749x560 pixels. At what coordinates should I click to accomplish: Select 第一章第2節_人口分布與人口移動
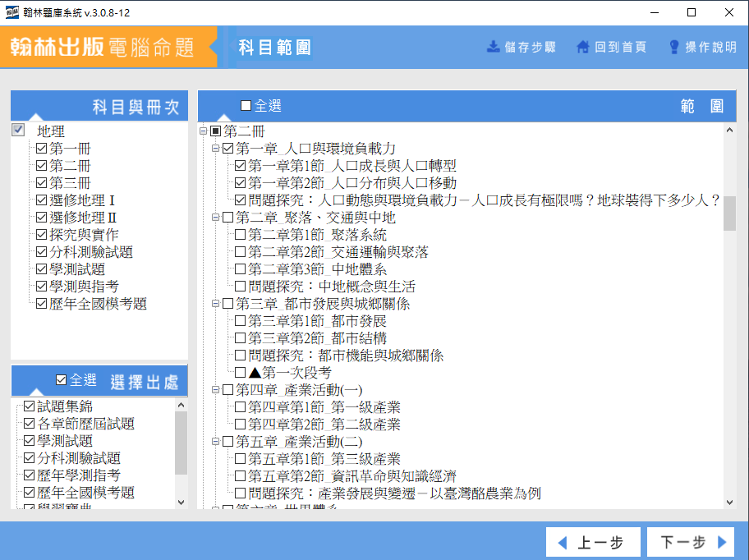(x=352, y=183)
